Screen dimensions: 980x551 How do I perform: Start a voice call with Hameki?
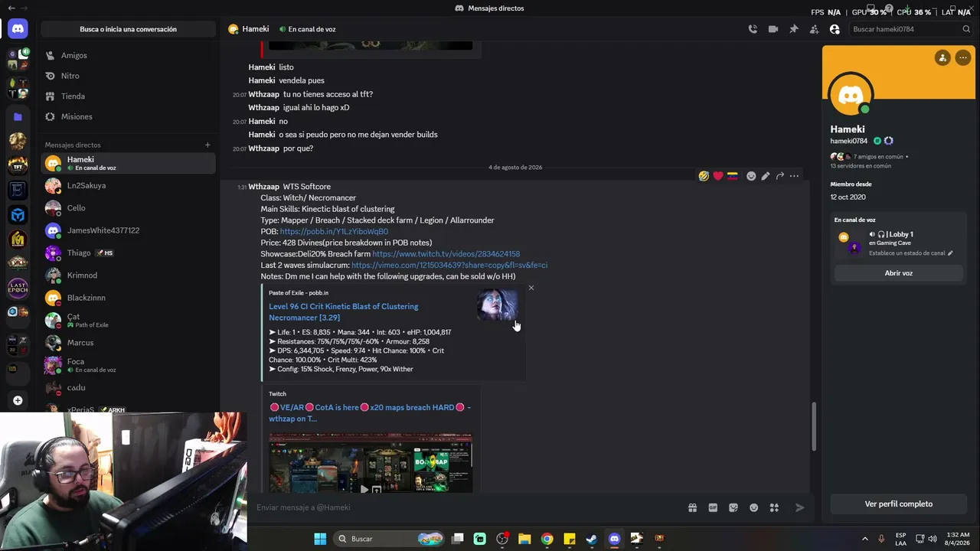coord(753,29)
